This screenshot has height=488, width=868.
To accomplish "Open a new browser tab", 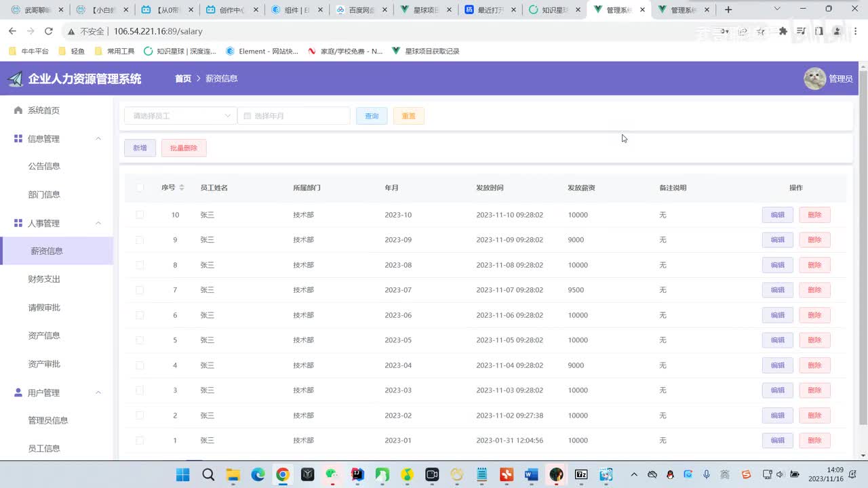I will click(x=728, y=9).
